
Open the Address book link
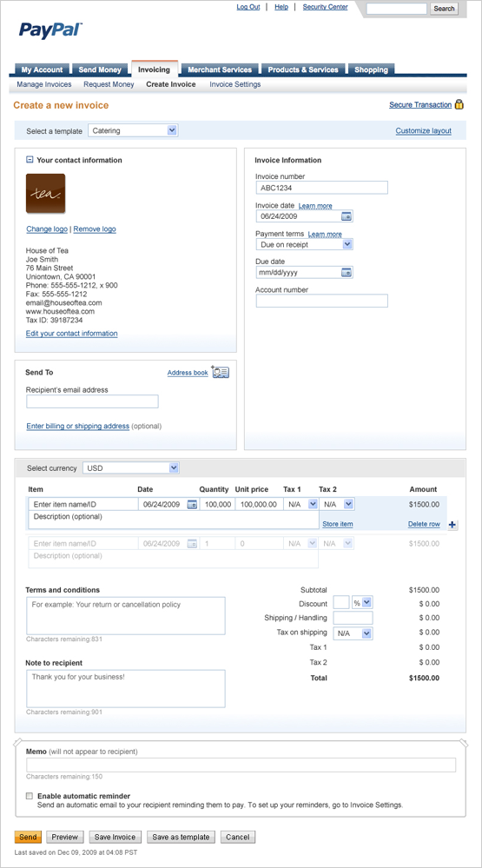[x=188, y=373]
